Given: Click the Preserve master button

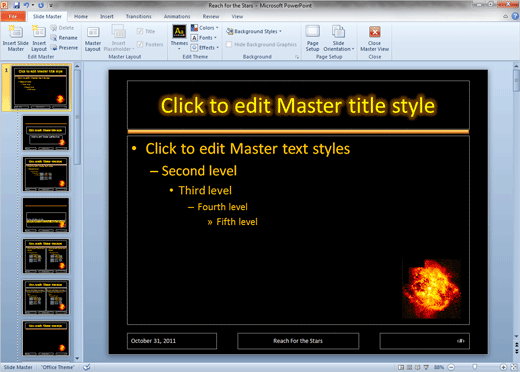Looking at the screenshot, I should (64, 48).
